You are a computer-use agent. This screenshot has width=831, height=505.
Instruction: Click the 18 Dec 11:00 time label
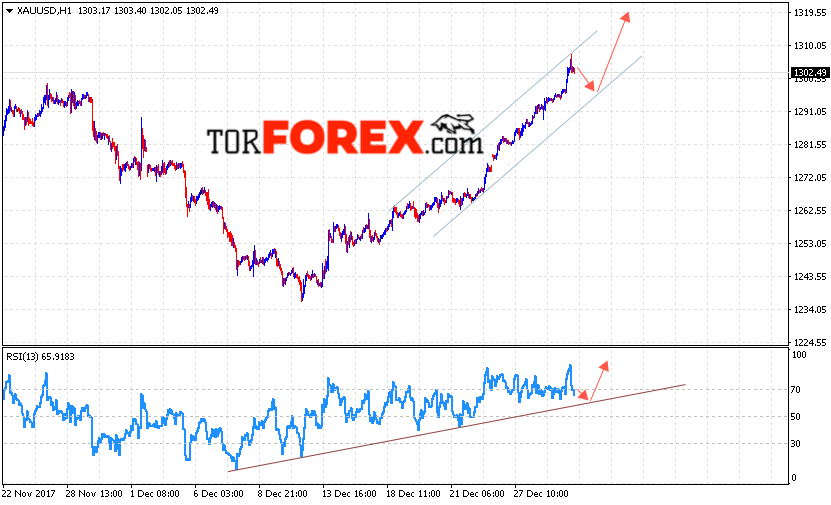(x=413, y=493)
